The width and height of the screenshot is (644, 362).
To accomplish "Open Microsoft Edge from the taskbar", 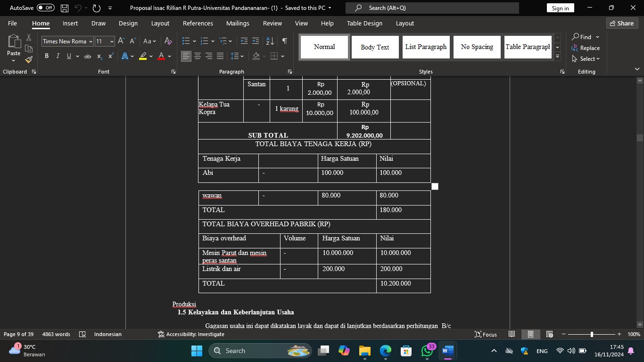I will coord(385,351).
